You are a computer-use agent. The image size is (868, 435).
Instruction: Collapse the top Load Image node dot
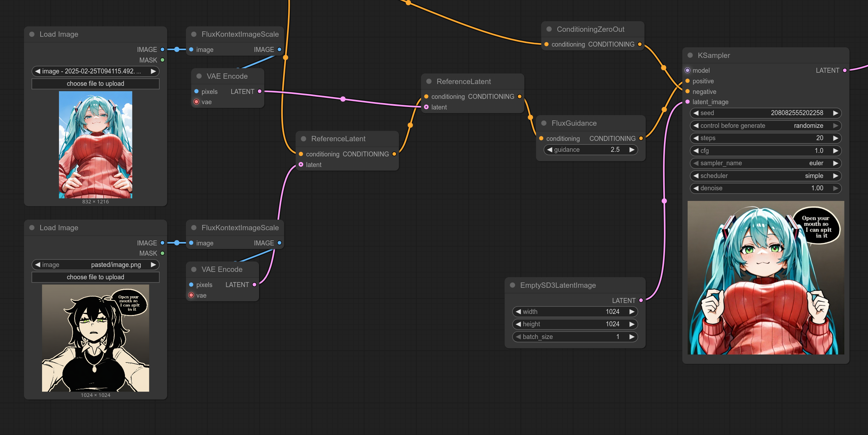pos(32,34)
